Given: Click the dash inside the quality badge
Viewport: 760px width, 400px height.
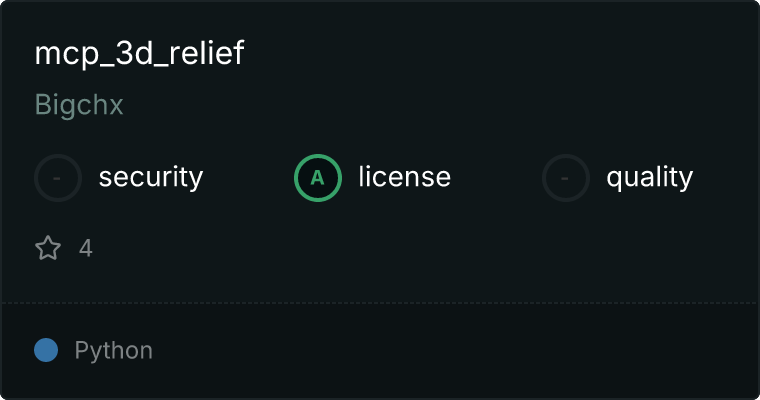Looking at the screenshot, I should (x=565, y=178).
